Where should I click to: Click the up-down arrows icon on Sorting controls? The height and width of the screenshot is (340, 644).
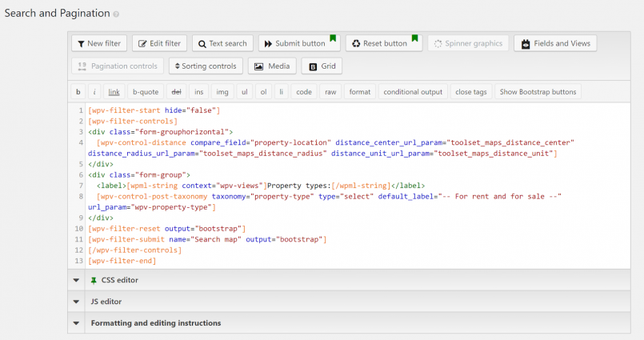(x=178, y=66)
